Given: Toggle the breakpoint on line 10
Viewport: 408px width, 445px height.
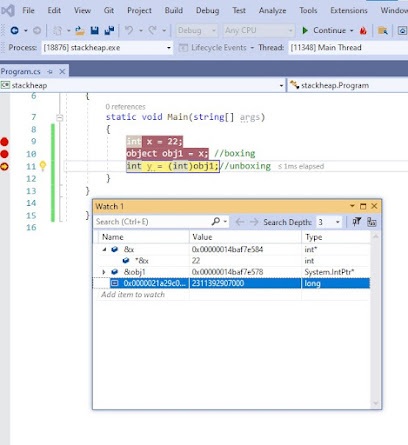Looking at the screenshot, I should click(x=4, y=154).
